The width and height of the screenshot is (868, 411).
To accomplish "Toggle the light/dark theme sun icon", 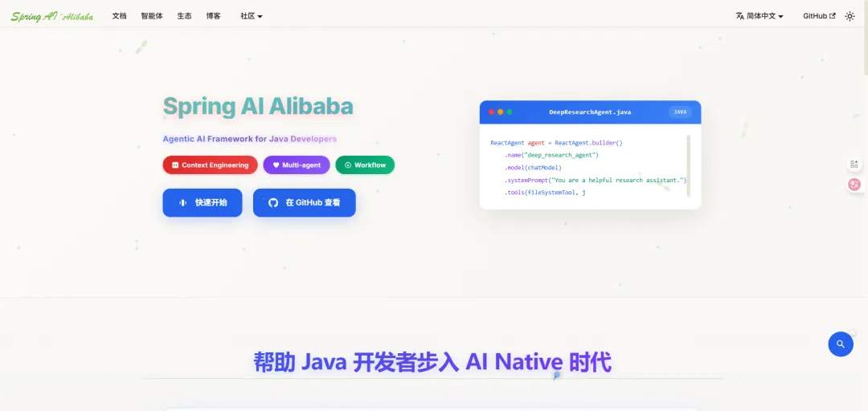I will click(x=850, y=16).
